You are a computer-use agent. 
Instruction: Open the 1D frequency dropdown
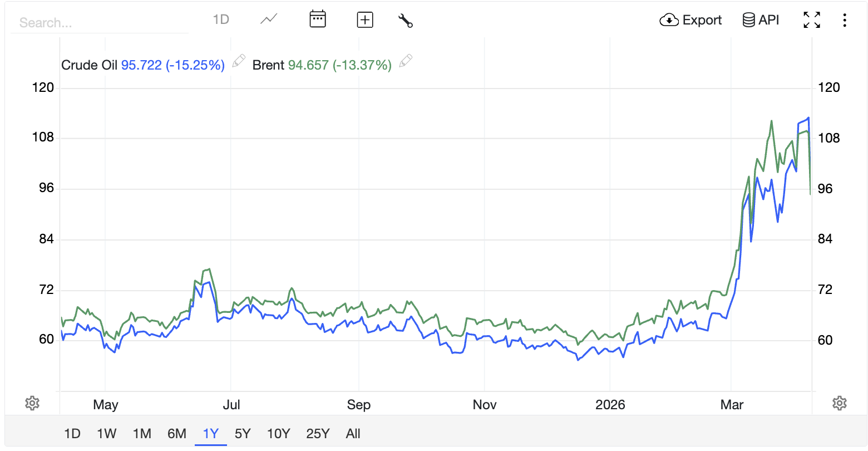click(220, 18)
